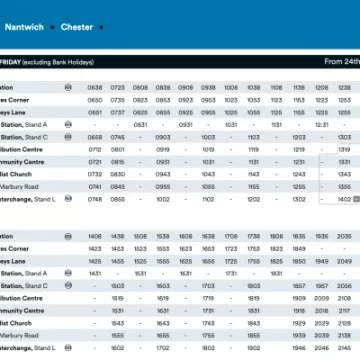
Task: Click rail icon beside afternoon Station, Stand C
Action: pos(68,286)
